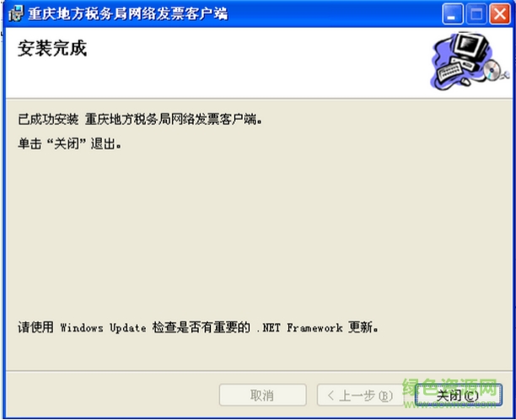The width and height of the screenshot is (516, 420).
Task: Click the watermark URL under the 关闭 button
Action: (x=450, y=404)
